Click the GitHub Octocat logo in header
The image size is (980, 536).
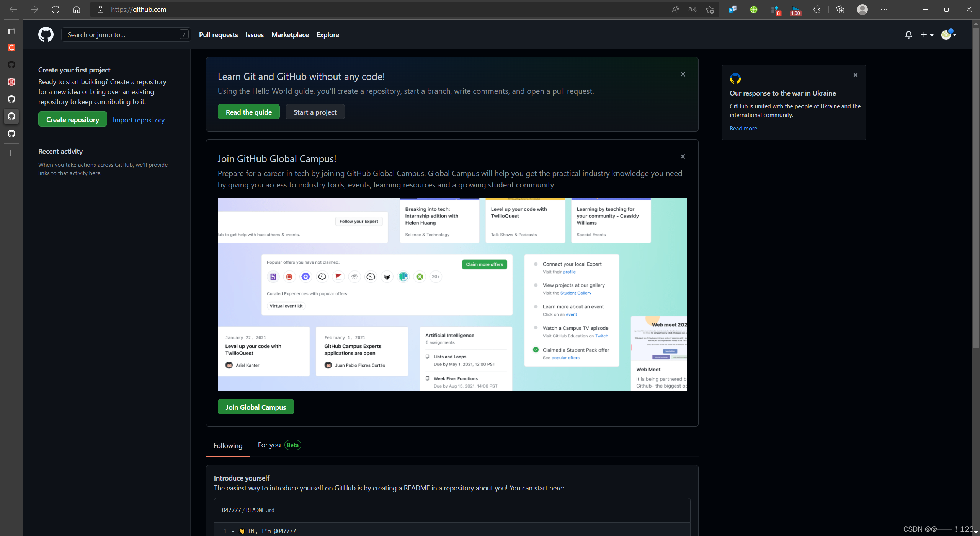click(46, 34)
